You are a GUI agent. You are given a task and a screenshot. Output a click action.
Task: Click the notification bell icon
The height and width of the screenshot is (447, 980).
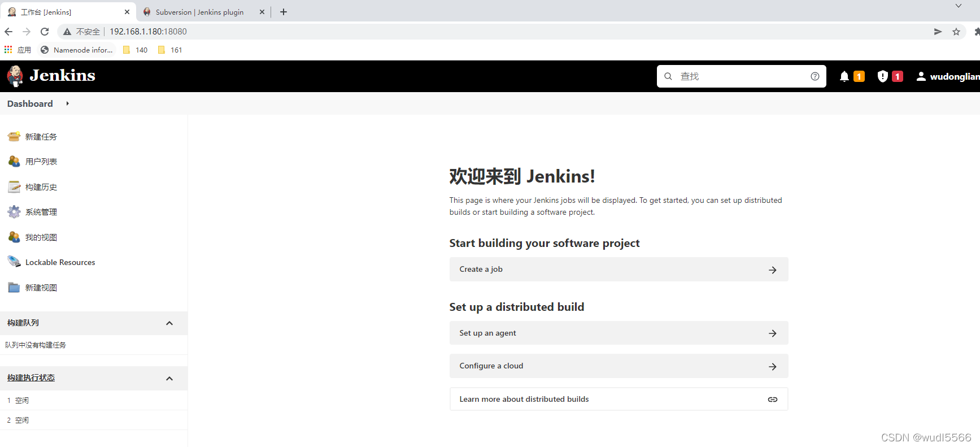pos(844,76)
